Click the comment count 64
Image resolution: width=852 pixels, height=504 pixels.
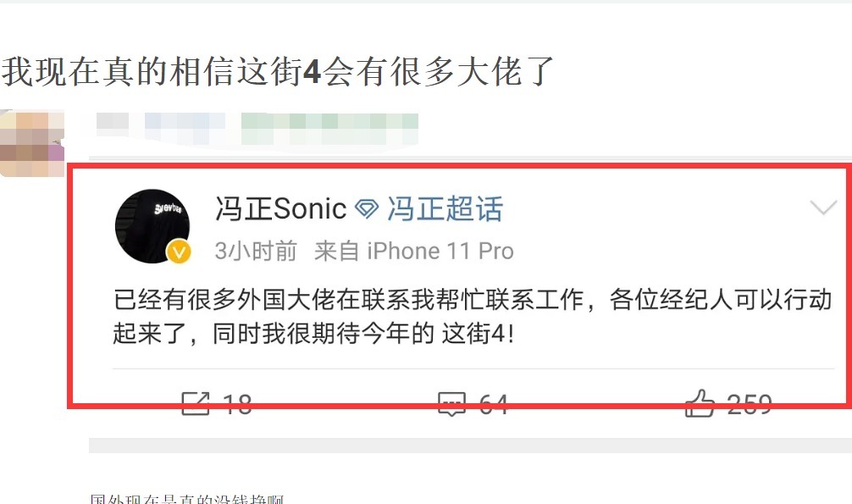pyautogui.click(x=494, y=405)
